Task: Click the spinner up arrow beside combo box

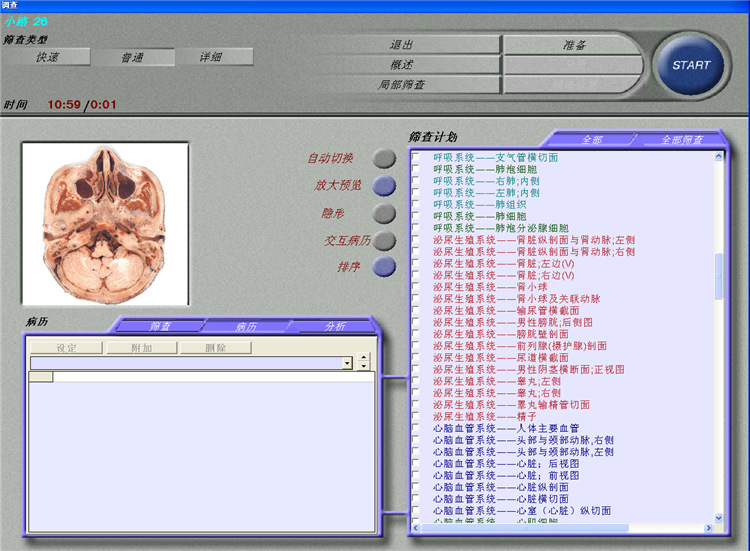Action: tap(364, 358)
